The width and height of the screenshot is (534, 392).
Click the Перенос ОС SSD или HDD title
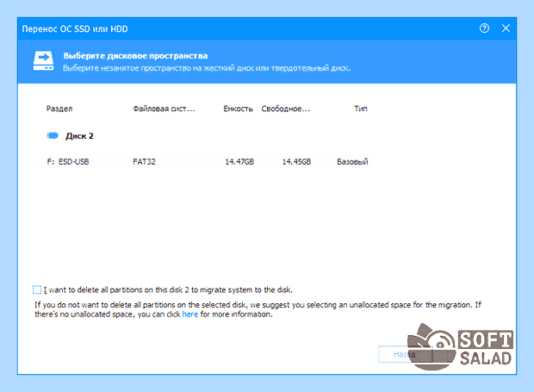click(x=75, y=29)
